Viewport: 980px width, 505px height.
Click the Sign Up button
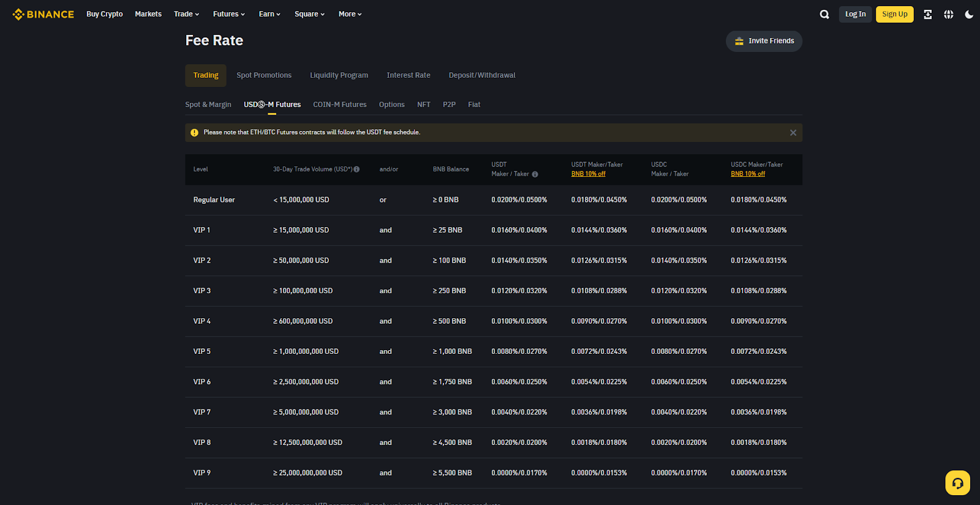pyautogui.click(x=895, y=14)
